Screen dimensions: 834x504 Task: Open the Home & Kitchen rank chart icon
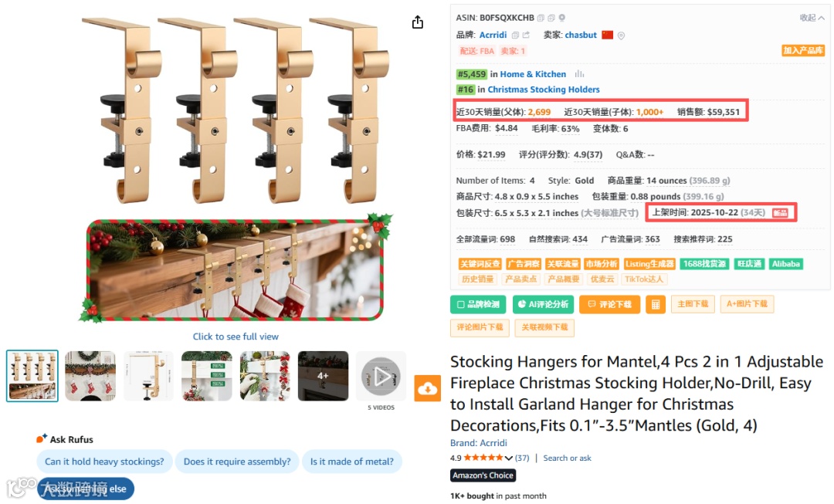point(579,74)
